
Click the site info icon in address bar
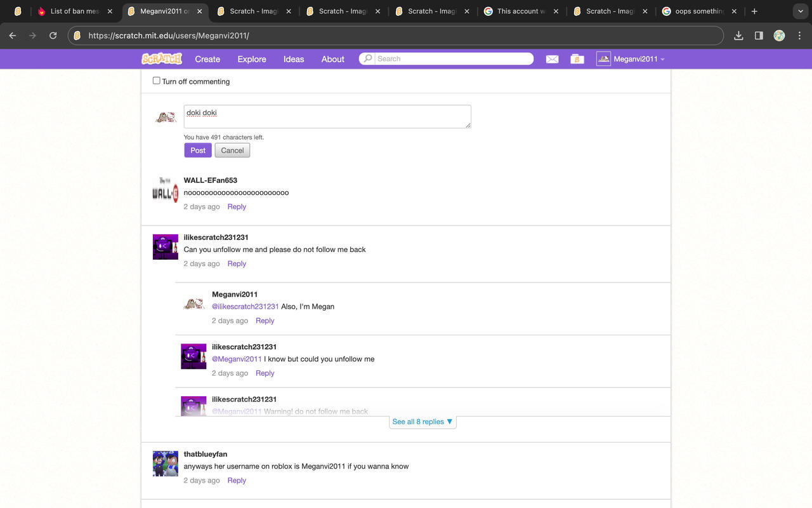(77, 36)
